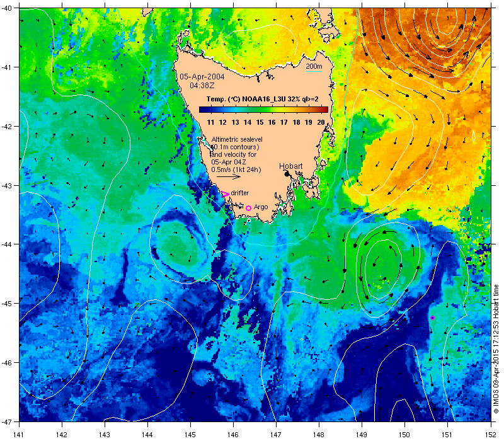504x441 pixels.
Task: Click the latitude axis label '-41'
Action: [x=7, y=67]
